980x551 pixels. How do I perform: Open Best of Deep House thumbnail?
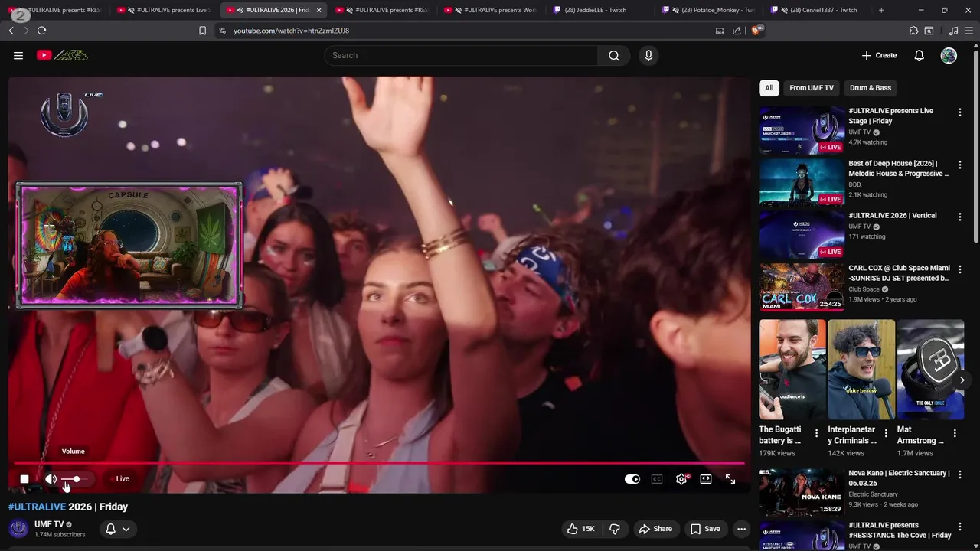coord(802,182)
